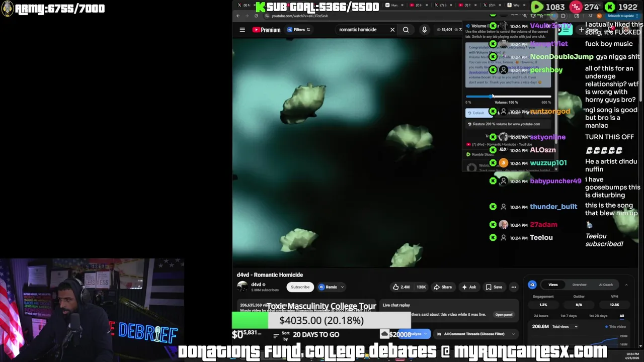Open the Ask AI button
644x362 pixels.
pos(469,287)
